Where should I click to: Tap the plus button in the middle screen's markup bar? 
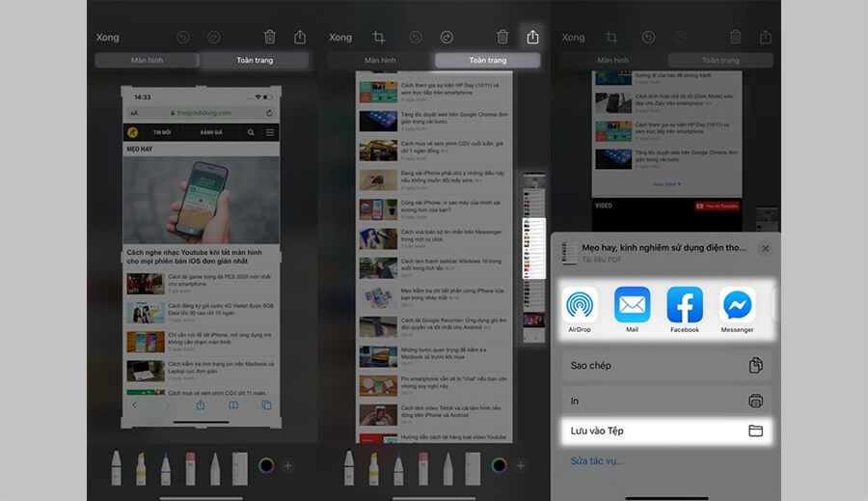click(x=521, y=465)
